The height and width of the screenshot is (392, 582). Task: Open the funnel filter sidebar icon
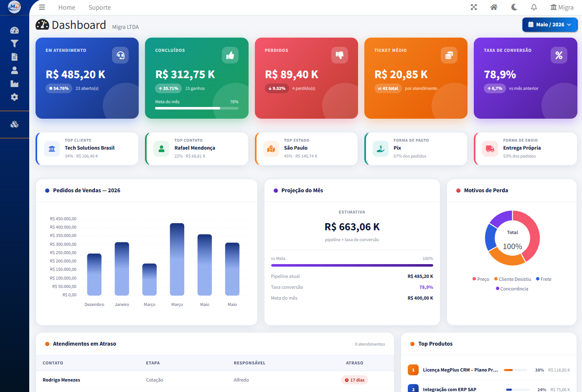click(15, 43)
